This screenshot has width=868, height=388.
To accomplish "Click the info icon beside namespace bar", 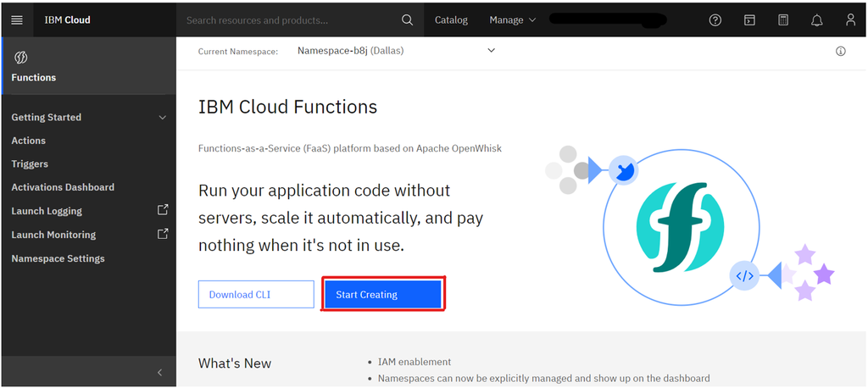I will coord(840,52).
